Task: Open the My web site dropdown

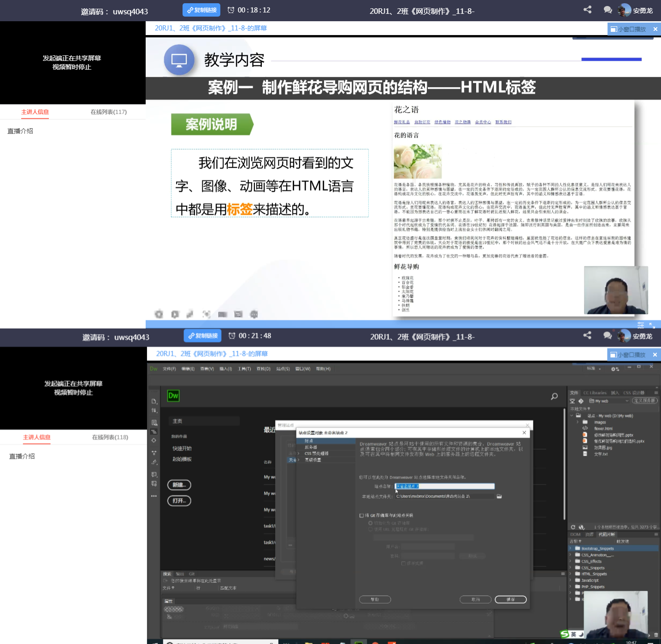Action: coord(609,401)
